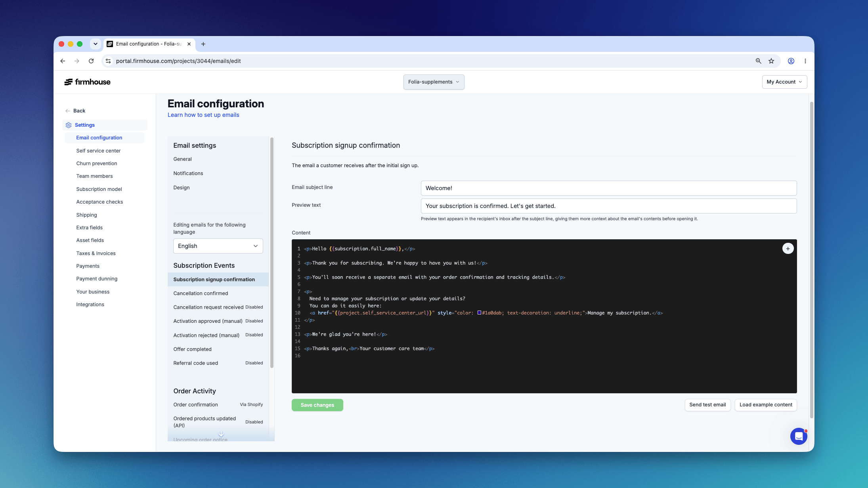868x488 pixels.
Task: Open Acceptance checks settings
Action: click(x=99, y=202)
